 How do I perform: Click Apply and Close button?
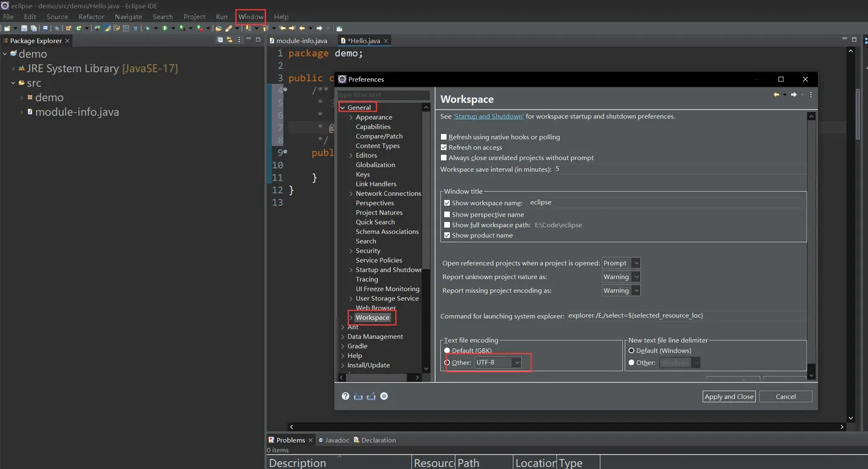[x=729, y=396]
